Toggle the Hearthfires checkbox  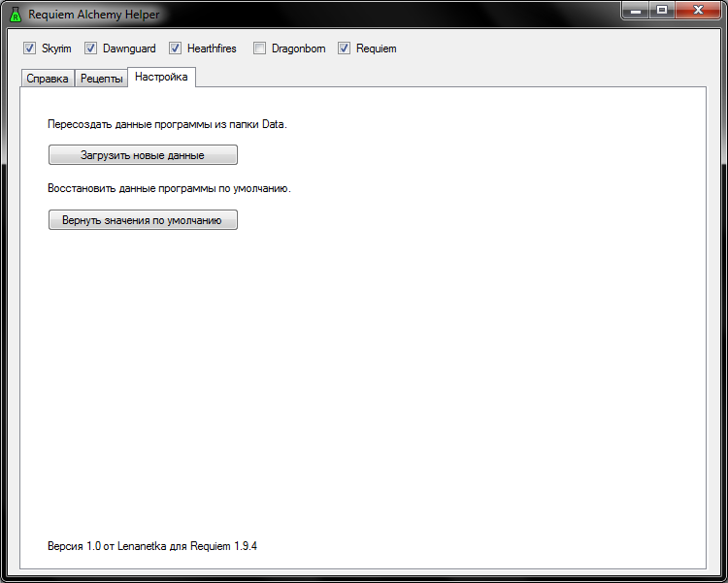pos(175,49)
